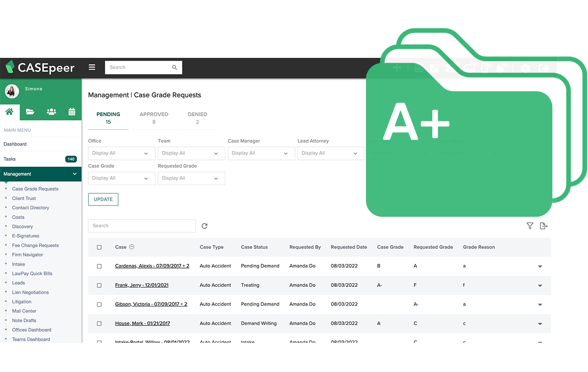Viewport: 588px width, 372px height.
Task: Open the Office dropdown filter
Action: click(121, 153)
